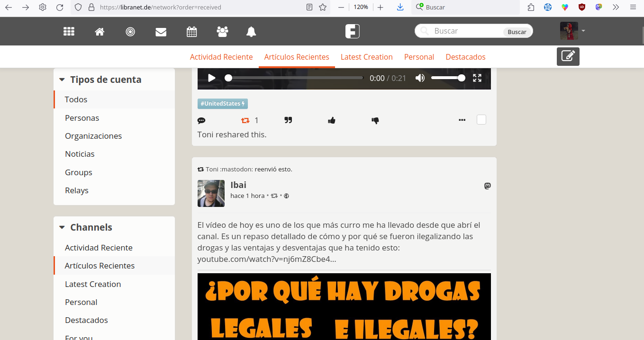The width and height of the screenshot is (644, 340).
Task: Open the applications grid menu icon
Action: 69,32
